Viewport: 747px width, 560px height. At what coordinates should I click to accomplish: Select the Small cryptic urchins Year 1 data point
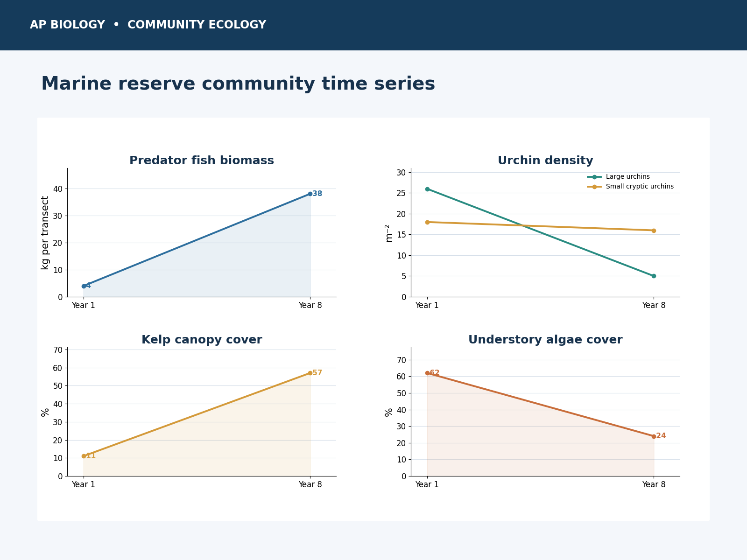point(427,222)
